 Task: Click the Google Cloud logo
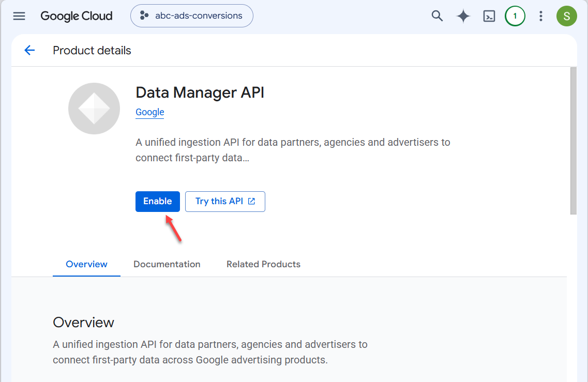[x=77, y=16]
